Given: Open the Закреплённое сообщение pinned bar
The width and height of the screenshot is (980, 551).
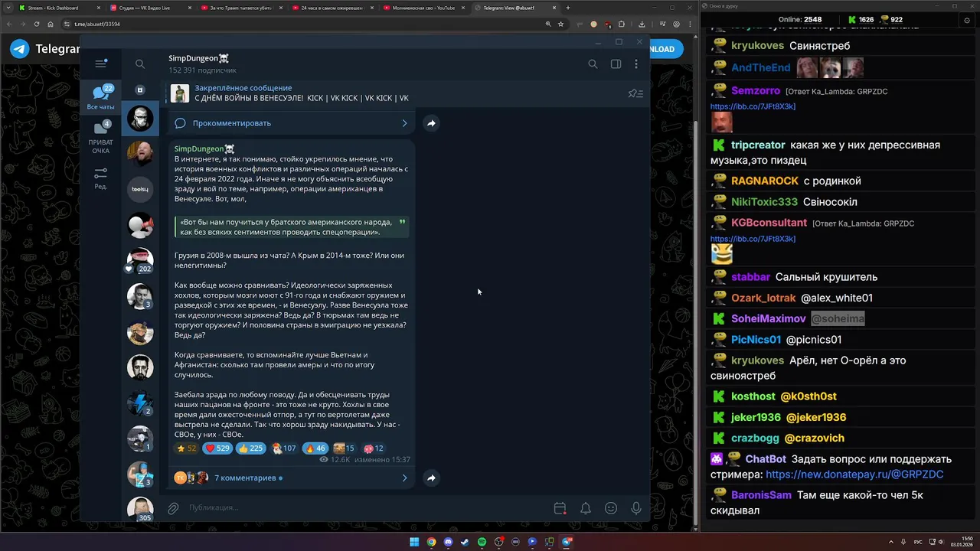Looking at the screenshot, I should tap(393, 93).
